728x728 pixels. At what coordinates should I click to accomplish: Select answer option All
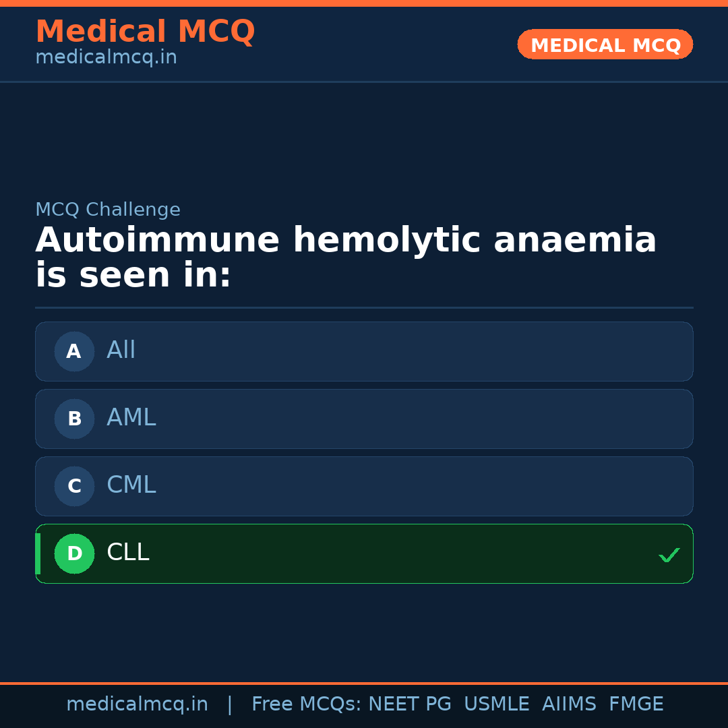364,351
